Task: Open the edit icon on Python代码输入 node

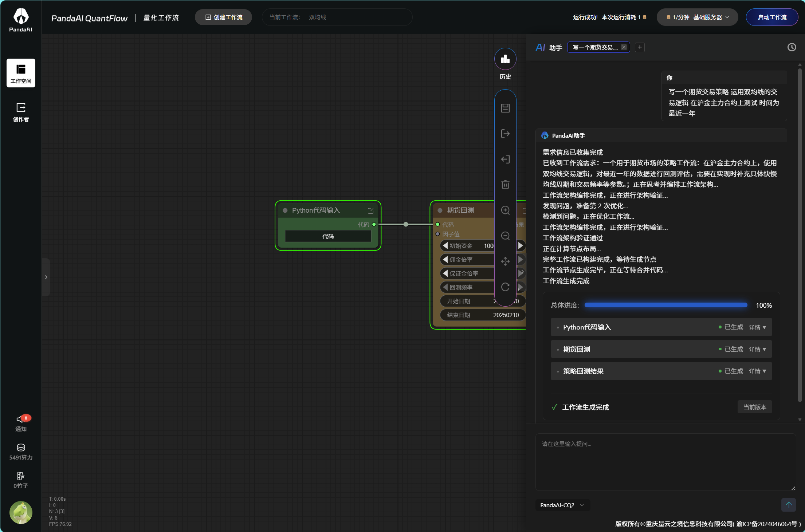Action: 370,210
